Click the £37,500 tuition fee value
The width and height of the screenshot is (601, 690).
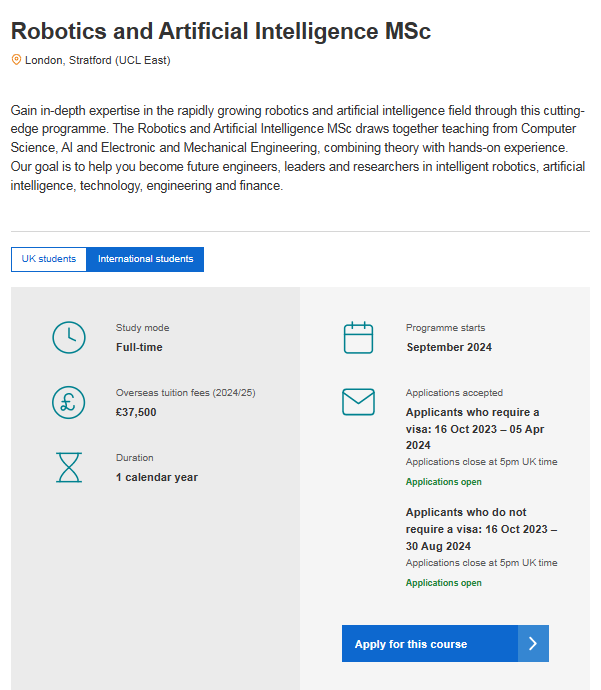click(136, 412)
